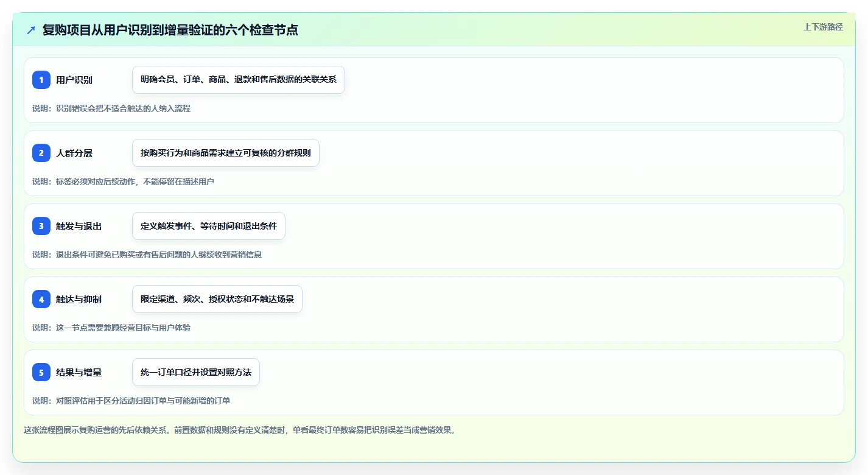Select the 用户识别 node label
The width and height of the screenshot is (868, 475).
(74, 80)
